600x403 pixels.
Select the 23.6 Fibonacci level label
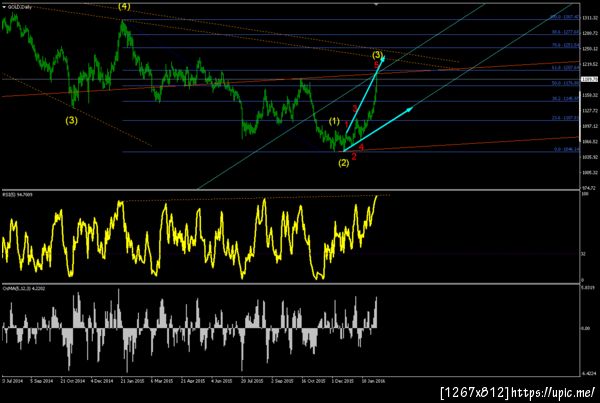[x=565, y=118]
